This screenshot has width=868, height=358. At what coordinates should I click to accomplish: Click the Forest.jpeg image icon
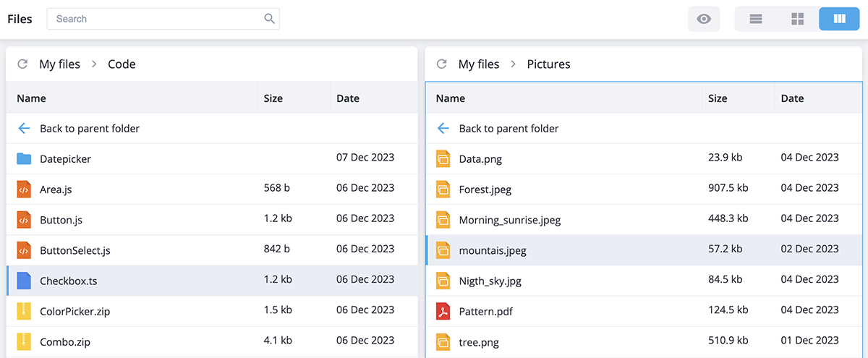coord(443,189)
